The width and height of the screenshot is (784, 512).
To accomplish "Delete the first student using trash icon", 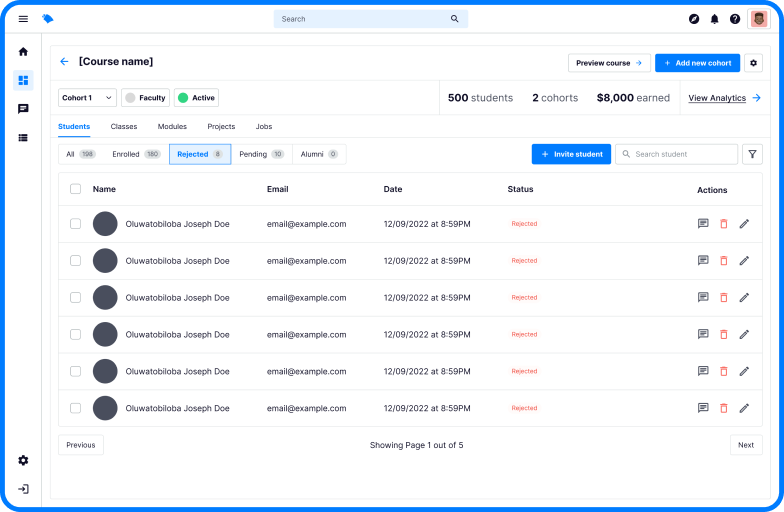I will [724, 224].
